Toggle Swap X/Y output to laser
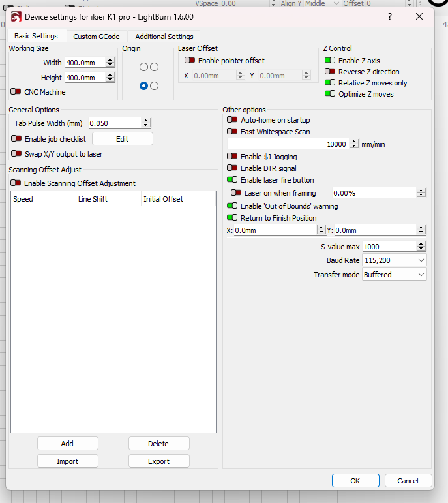 (16, 154)
